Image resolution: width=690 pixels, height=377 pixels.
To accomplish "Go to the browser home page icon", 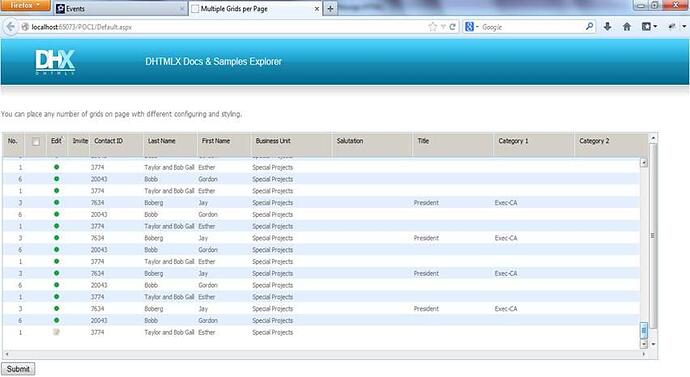I will click(x=627, y=27).
